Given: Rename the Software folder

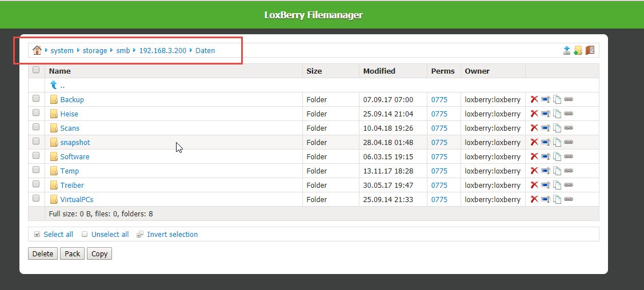Looking at the screenshot, I should point(545,156).
